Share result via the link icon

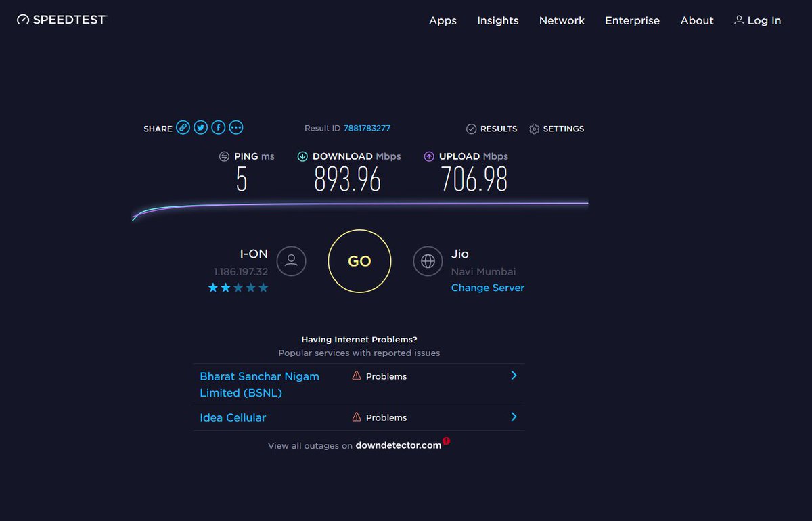[183, 127]
